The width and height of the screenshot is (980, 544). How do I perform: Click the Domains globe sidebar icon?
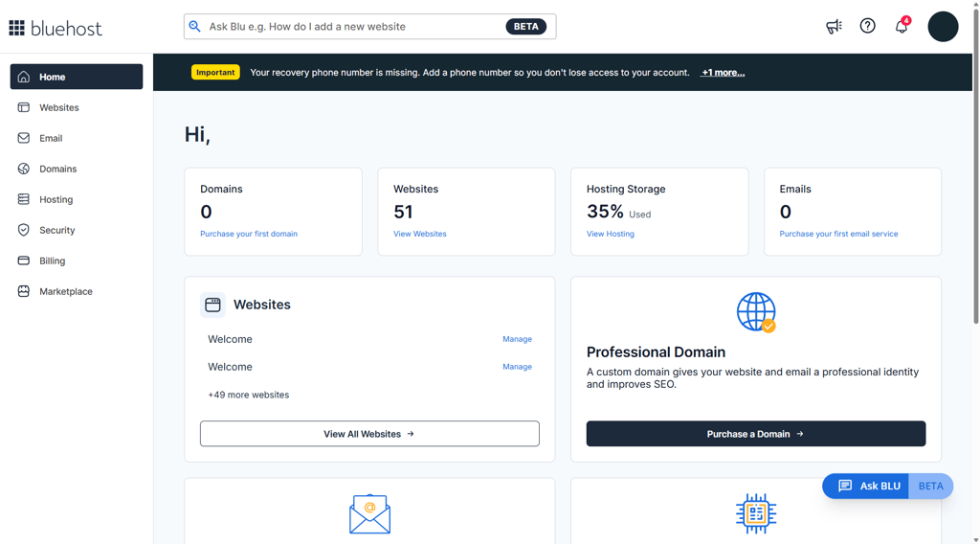[24, 169]
